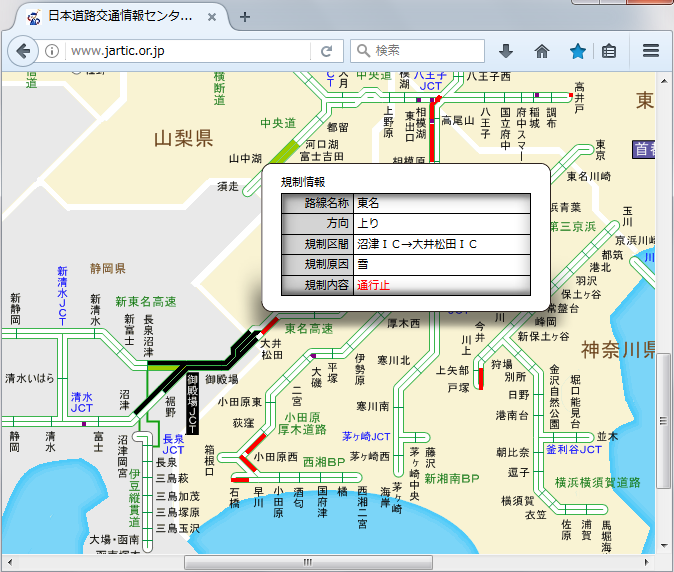This screenshot has height=572, width=674.
Task: Click the 横浜横須賀道路 label
Action: (597, 482)
